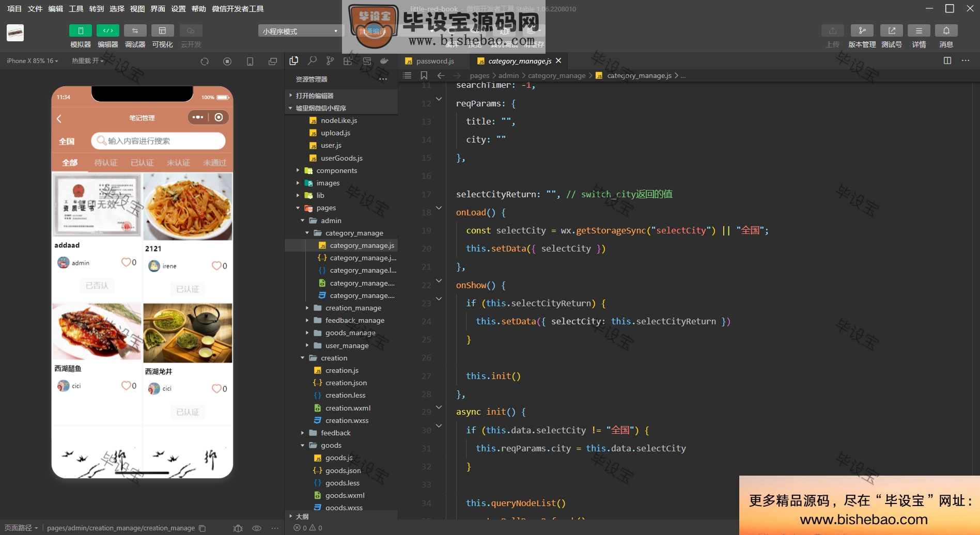Click the capsule close circle button
The image size is (980, 535).
219,117
